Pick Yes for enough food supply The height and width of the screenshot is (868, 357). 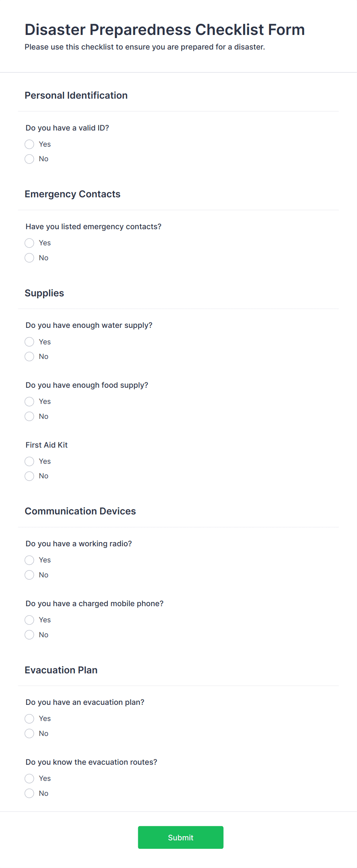(30, 402)
